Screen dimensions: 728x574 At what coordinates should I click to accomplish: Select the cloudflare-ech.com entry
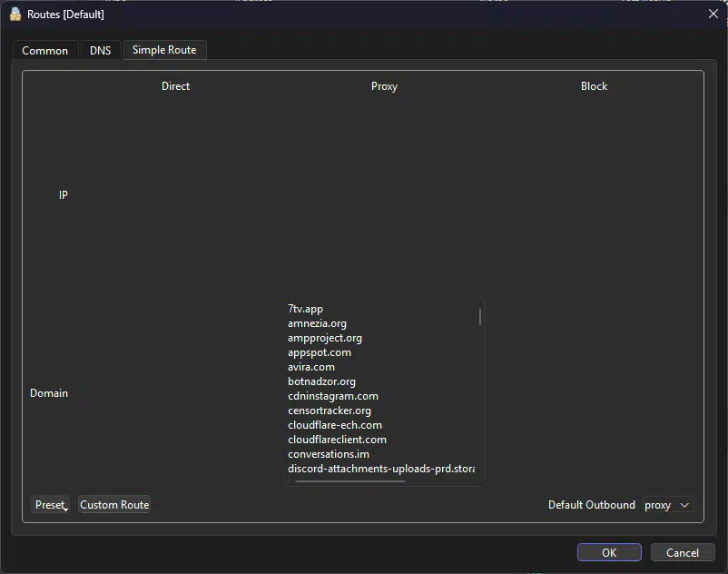[335, 425]
